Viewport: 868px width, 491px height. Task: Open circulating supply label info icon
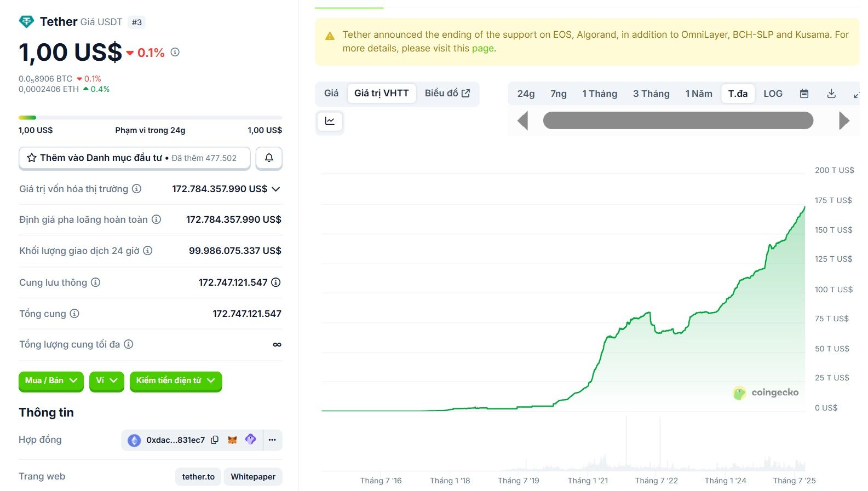(96, 282)
